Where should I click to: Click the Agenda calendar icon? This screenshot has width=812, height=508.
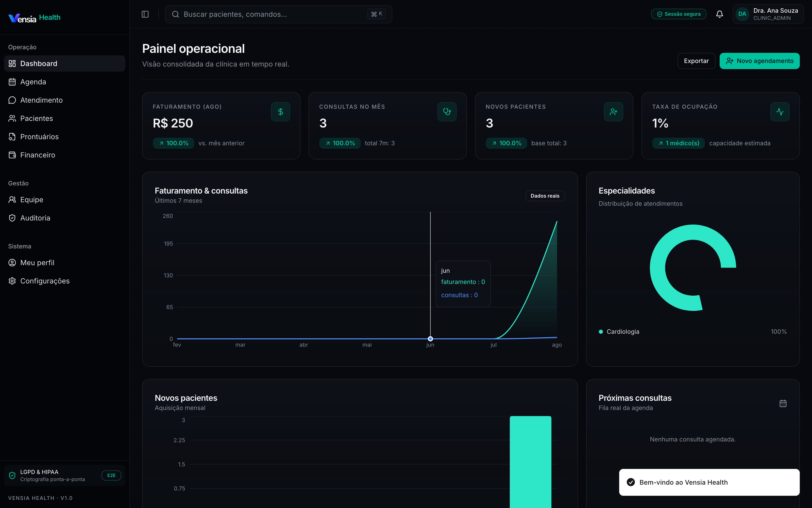click(x=12, y=82)
